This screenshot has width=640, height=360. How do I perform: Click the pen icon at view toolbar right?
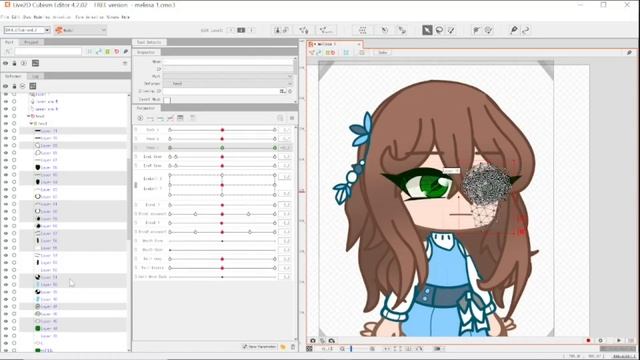click(x=629, y=53)
